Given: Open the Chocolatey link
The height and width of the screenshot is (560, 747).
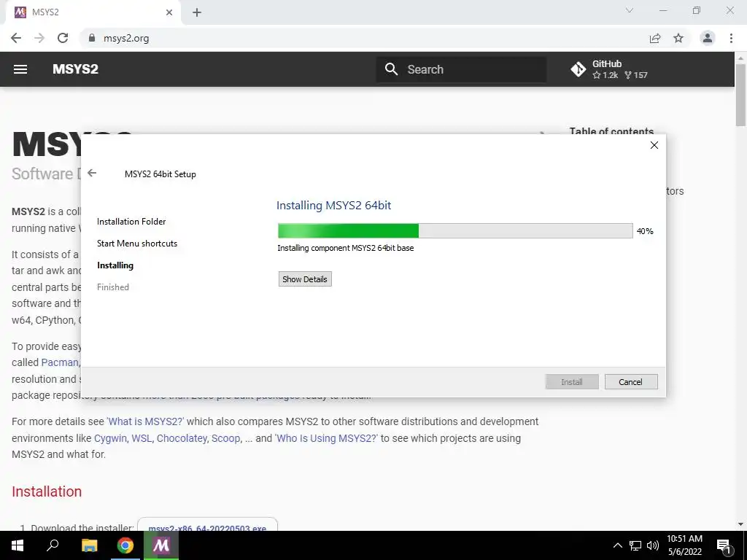Looking at the screenshot, I should tap(182, 438).
